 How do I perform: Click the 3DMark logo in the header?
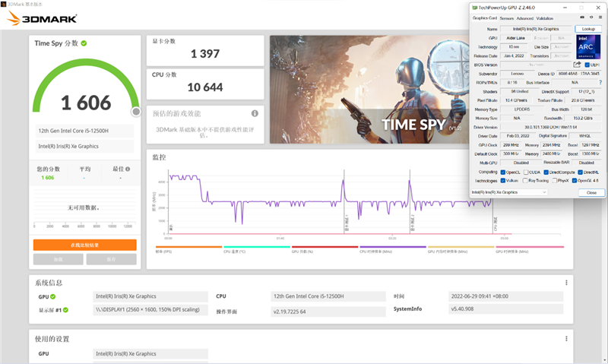point(42,18)
